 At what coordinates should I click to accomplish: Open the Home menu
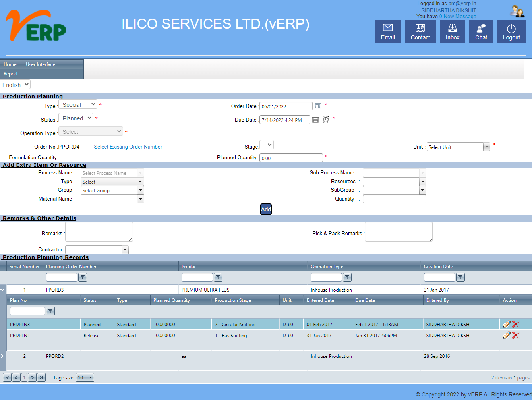pyautogui.click(x=10, y=64)
